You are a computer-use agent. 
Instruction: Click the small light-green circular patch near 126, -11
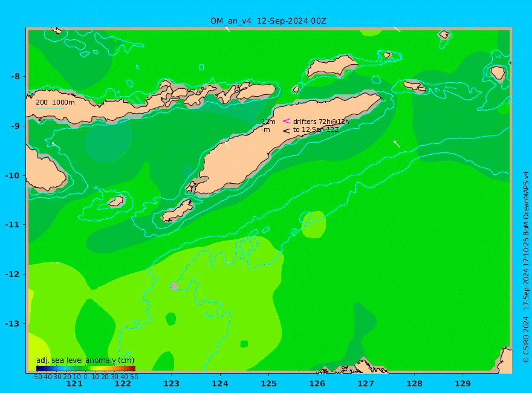(x=314, y=224)
